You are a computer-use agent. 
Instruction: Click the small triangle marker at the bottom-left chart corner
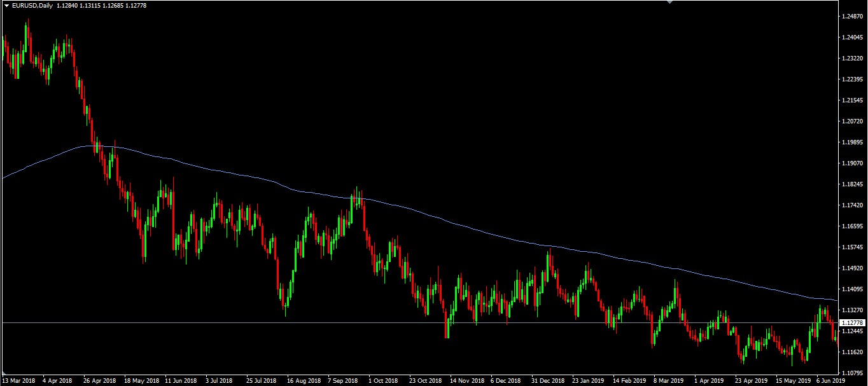tap(4, 373)
